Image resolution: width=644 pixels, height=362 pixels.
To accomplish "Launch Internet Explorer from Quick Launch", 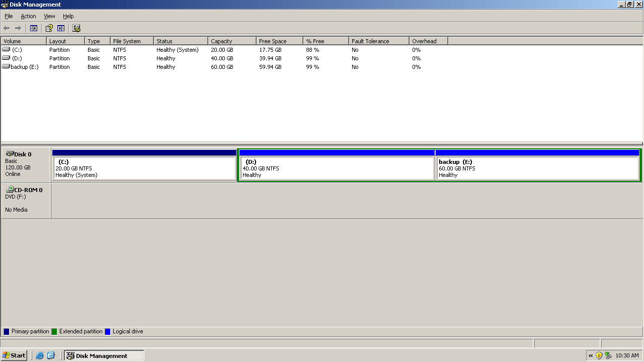I will tap(40, 355).
